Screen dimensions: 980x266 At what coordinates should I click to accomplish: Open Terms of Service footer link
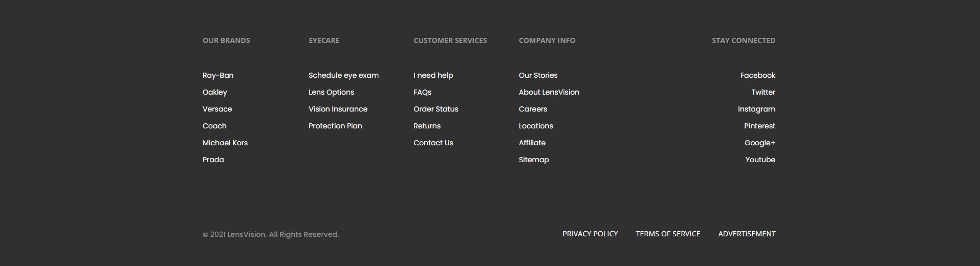tap(668, 234)
